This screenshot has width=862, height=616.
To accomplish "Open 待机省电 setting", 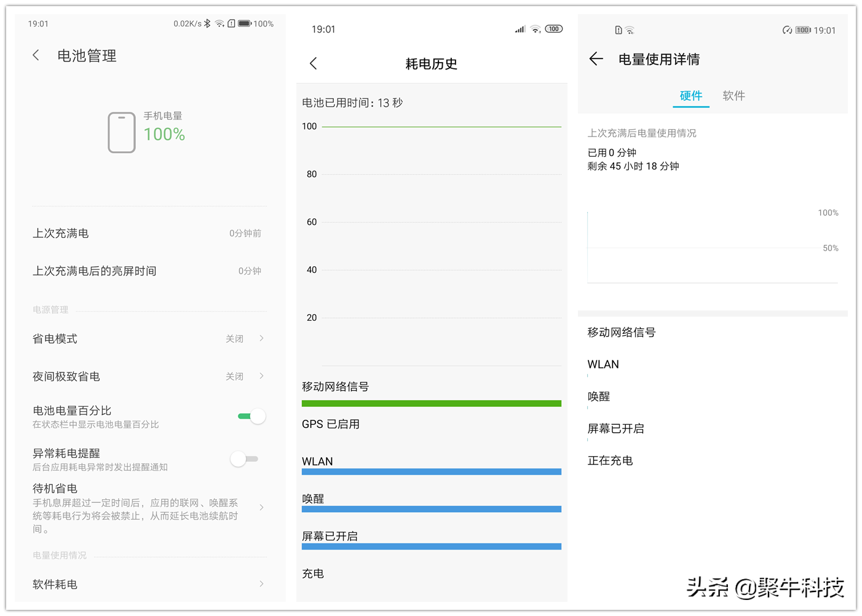I will tap(149, 508).
